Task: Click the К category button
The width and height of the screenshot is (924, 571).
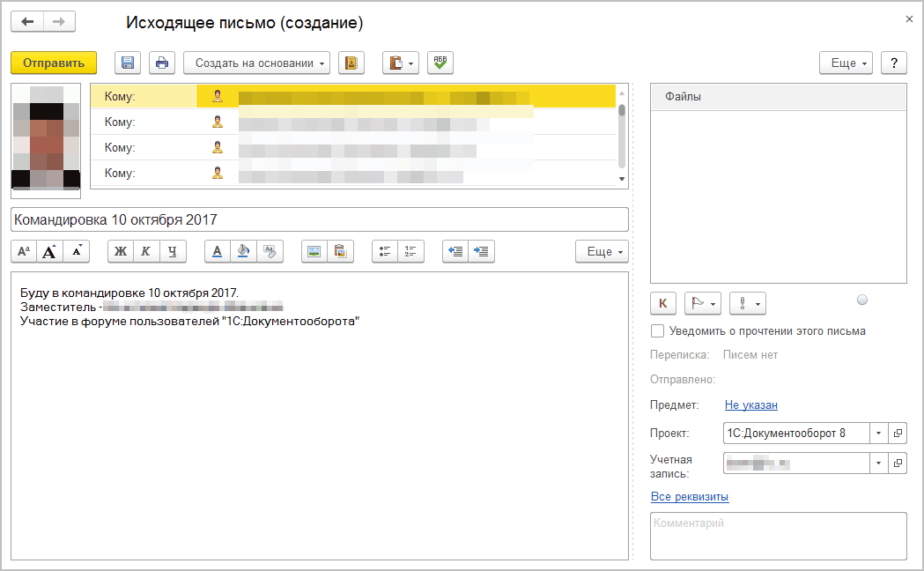Action: pyautogui.click(x=663, y=303)
